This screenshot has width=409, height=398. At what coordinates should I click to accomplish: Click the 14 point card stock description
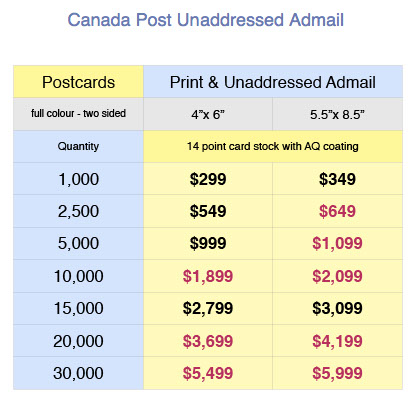click(273, 146)
